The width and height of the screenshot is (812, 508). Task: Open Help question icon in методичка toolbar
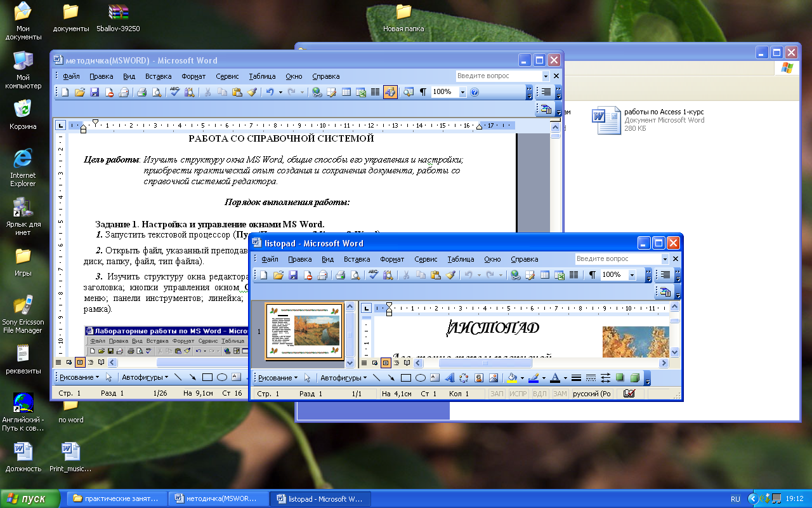pos(475,92)
